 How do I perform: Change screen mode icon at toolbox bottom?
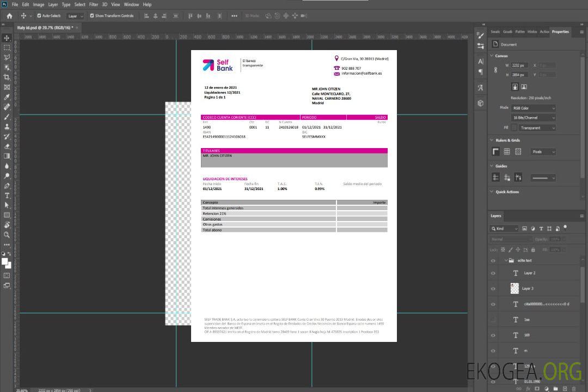(x=7, y=285)
